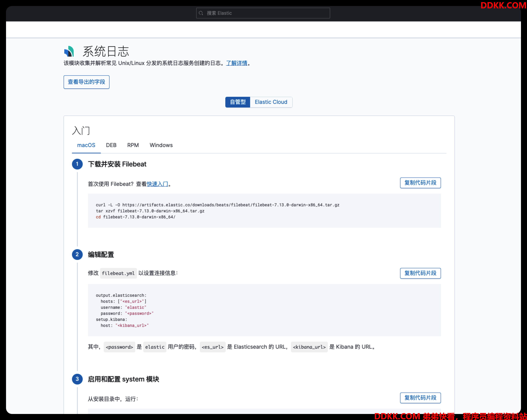Click the 启用和配置 system 模块 heading
The width and height of the screenshot is (527, 420).
click(123, 379)
